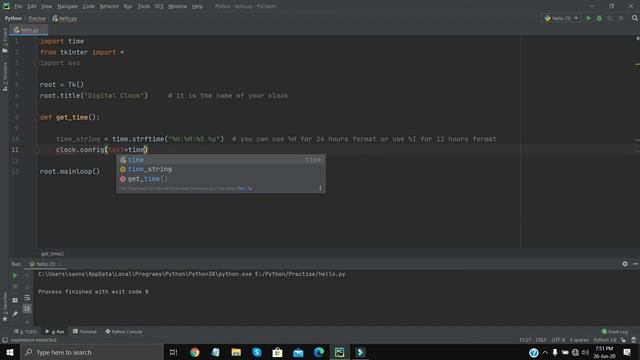Click the Practise folder breadcrumb

click(x=37, y=18)
